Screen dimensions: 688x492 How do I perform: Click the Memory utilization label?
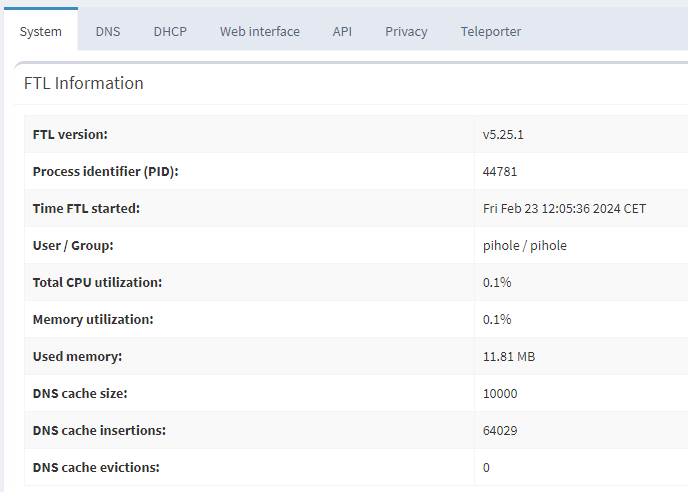(x=93, y=319)
